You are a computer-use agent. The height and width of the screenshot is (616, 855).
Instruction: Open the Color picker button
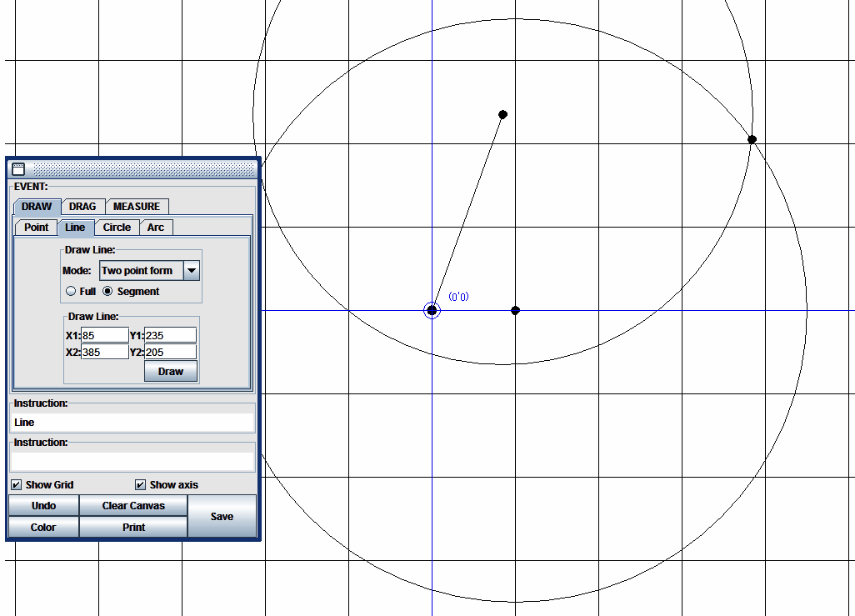tap(43, 528)
